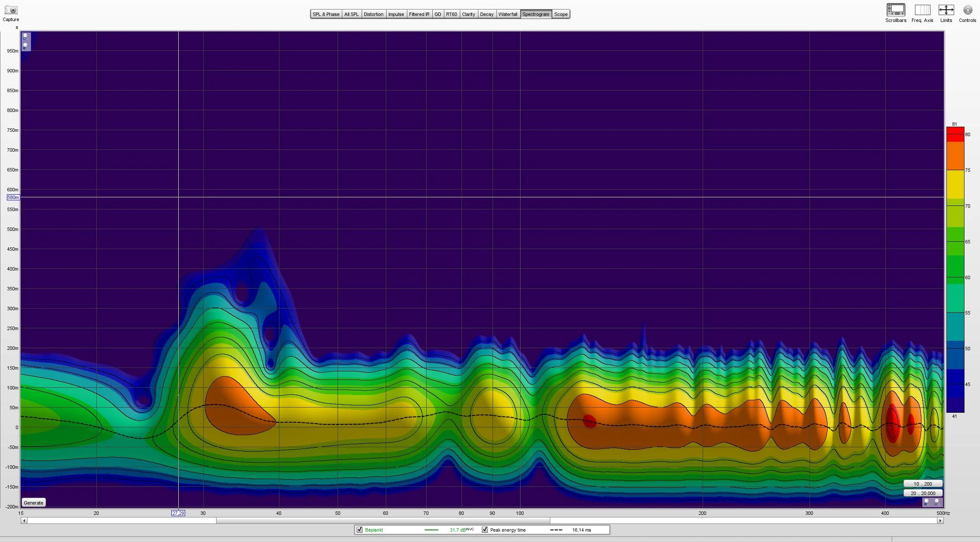
Task: Click the horizontal scrollbar left arrow
Action: click(24, 520)
